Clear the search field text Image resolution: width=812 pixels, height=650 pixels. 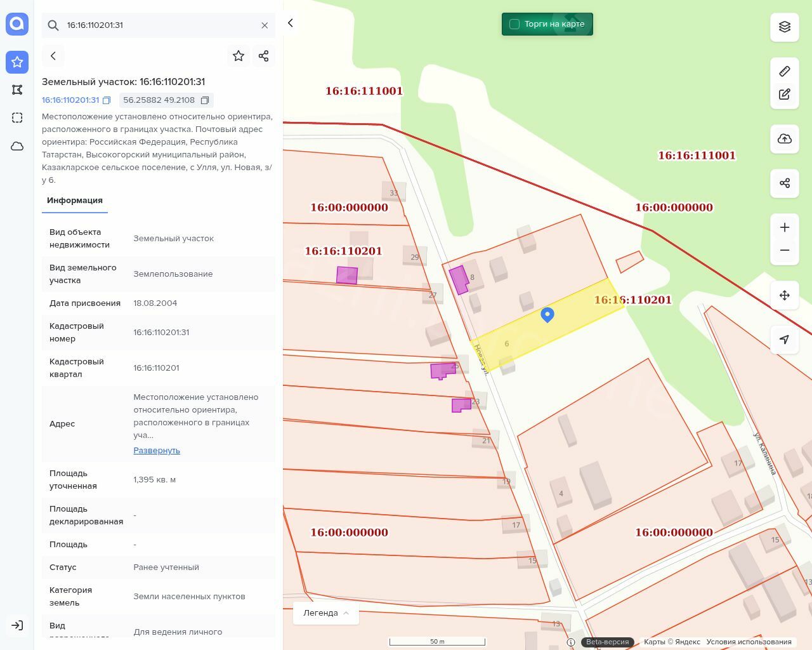coord(265,25)
